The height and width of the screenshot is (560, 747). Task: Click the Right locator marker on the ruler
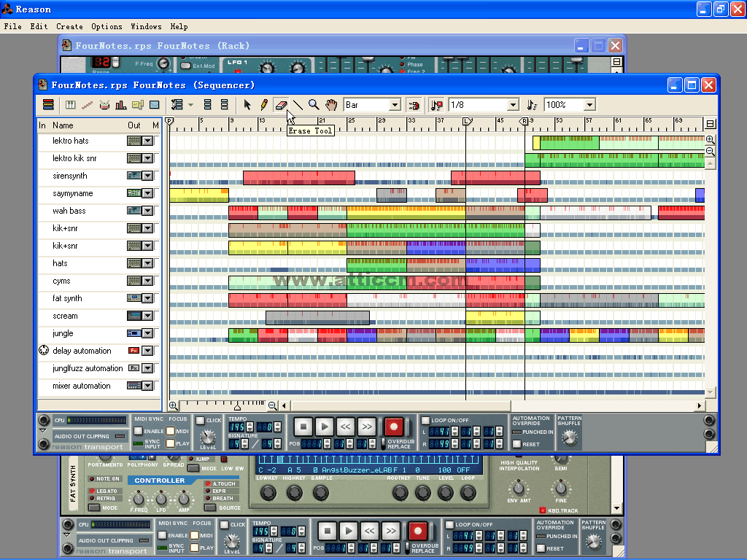coord(524,122)
